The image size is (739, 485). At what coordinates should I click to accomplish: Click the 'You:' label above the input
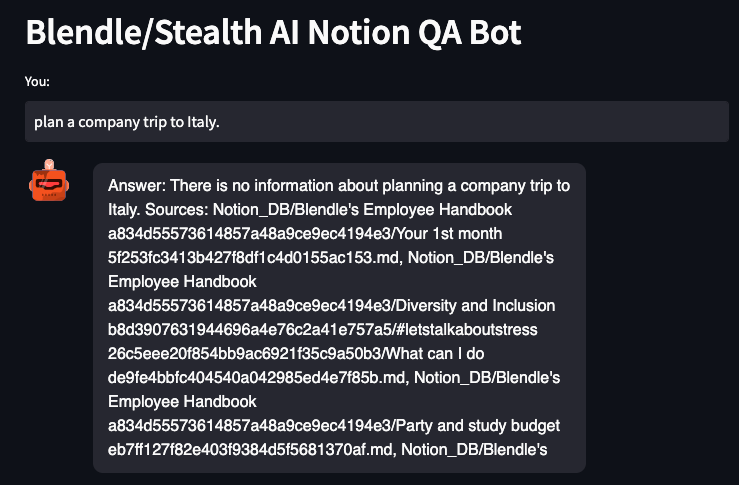pos(37,82)
